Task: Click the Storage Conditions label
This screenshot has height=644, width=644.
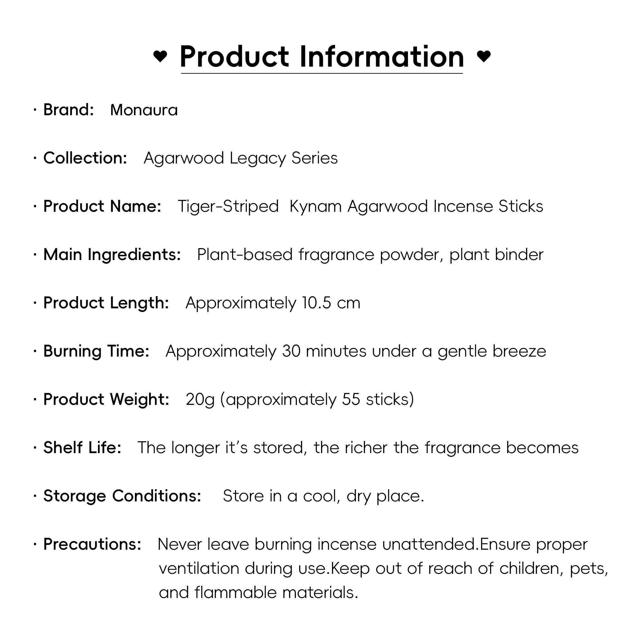Action: tap(122, 496)
